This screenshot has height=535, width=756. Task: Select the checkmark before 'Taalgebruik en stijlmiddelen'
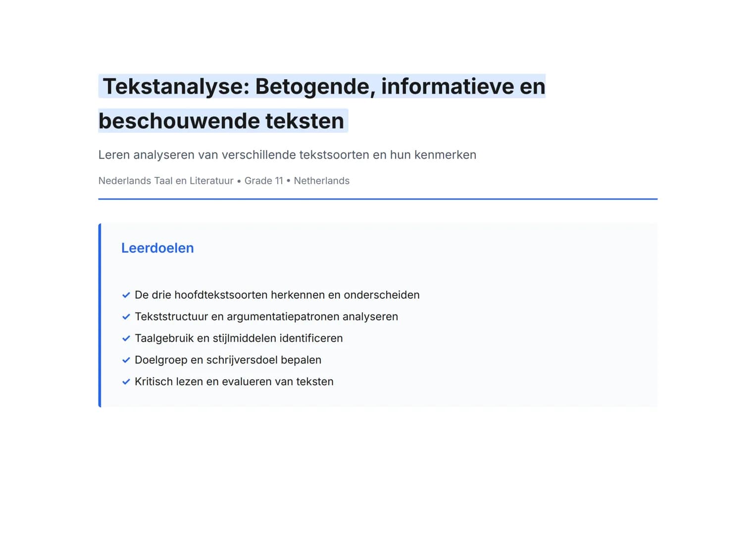126,339
